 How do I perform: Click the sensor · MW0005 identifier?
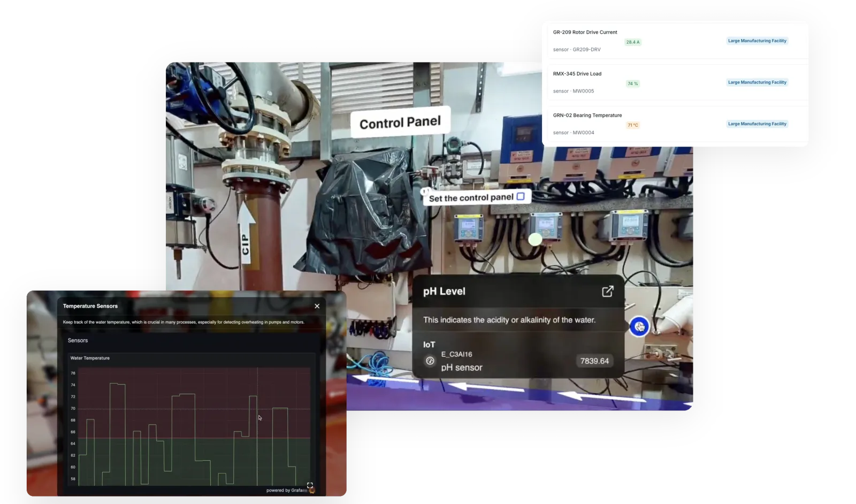click(574, 91)
